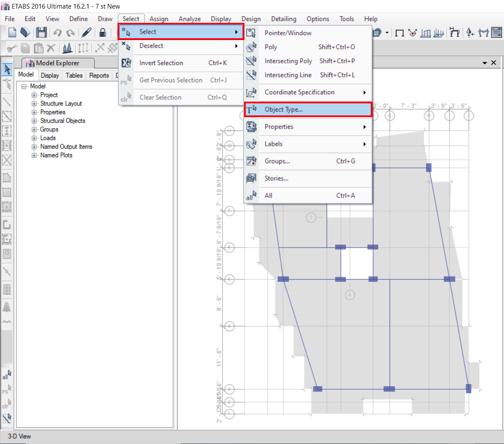Expand the Structural Objects node
504x444 pixels.
(34, 121)
